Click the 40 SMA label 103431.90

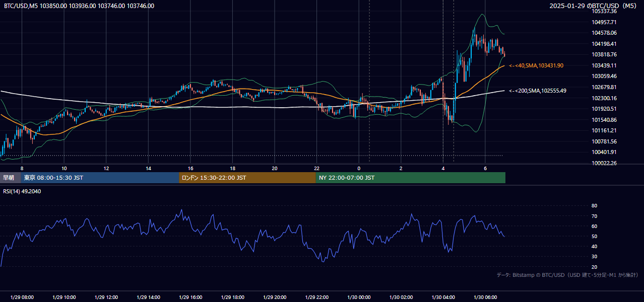(x=536, y=65)
